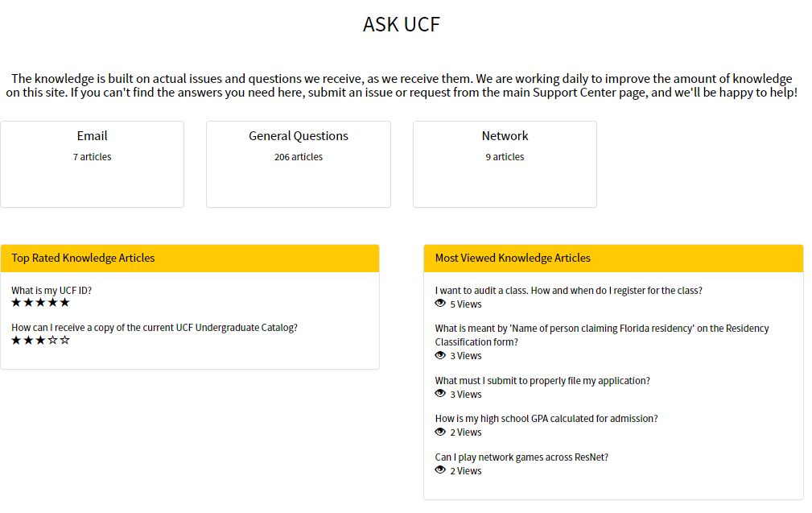Open article about auditing a class
Viewport: 812px width, 513px height.
coord(569,291)
